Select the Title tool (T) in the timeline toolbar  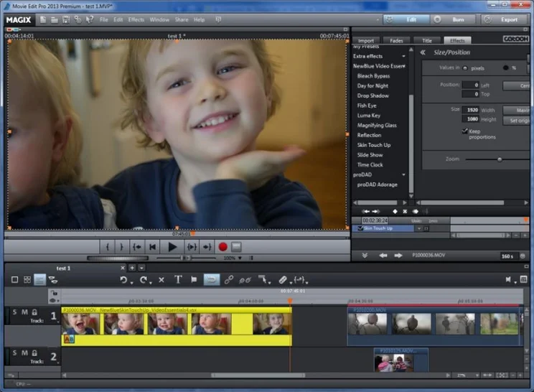point(178,279)
